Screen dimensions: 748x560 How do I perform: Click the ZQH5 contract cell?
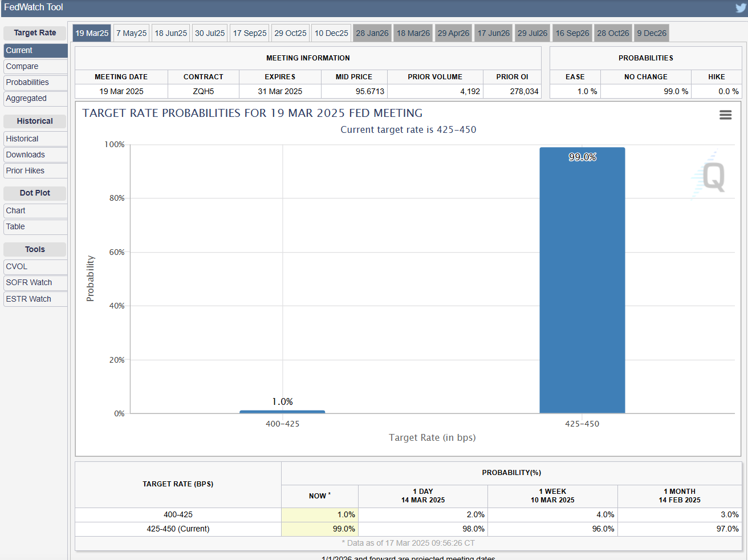pyautogui.click(x=204, y=91)
